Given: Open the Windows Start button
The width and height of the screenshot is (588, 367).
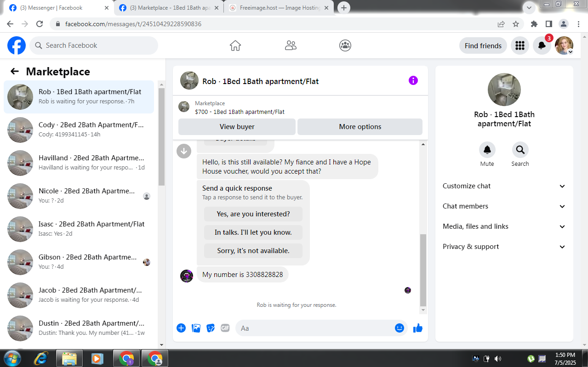Looking at the screenshot, I should click(x=12, y=358).
